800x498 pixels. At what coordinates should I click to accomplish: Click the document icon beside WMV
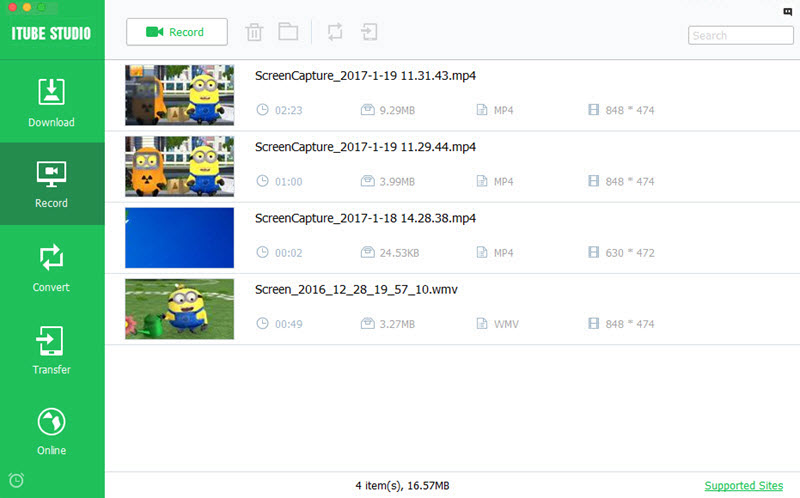coord(482,323)
